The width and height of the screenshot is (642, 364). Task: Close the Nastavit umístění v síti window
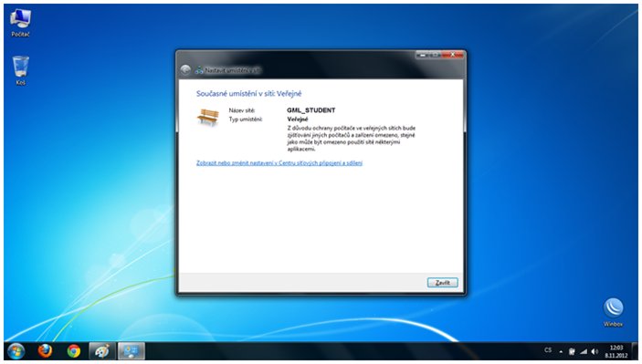[x=453, y=55]
